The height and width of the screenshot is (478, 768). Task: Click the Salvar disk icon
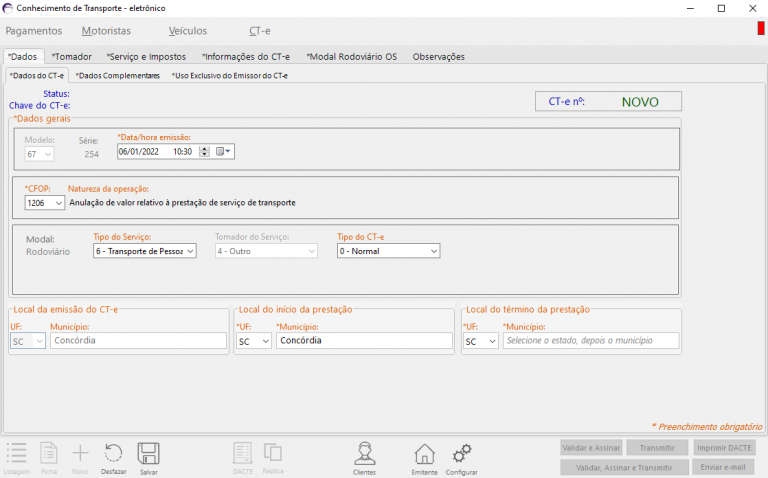point(148,453)
